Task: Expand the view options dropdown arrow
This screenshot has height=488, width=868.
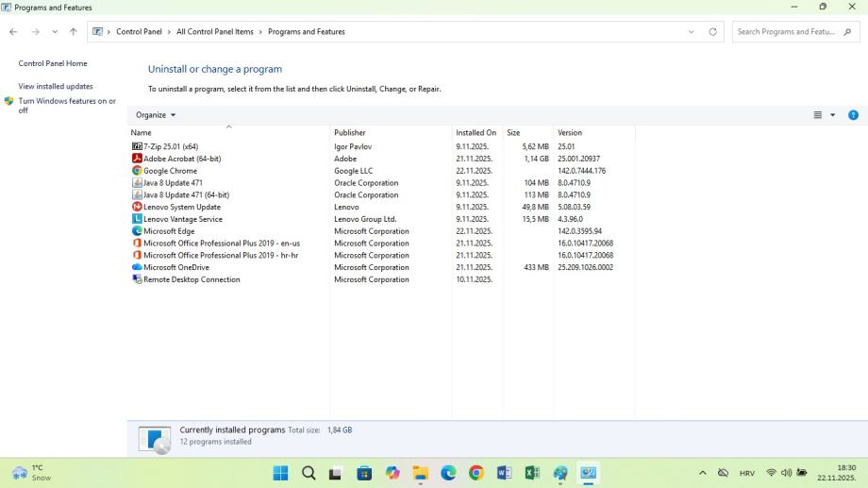Action: [832, 115]
